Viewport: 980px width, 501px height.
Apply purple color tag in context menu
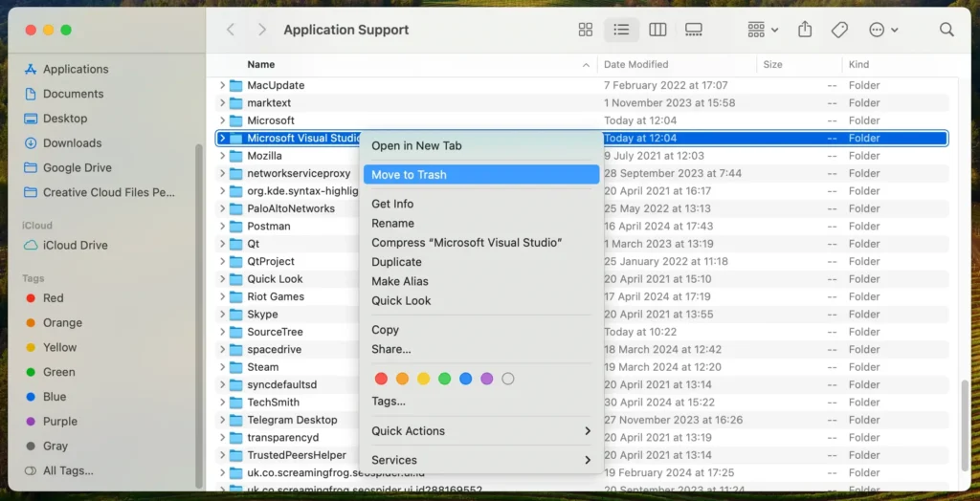pos(487,379)
